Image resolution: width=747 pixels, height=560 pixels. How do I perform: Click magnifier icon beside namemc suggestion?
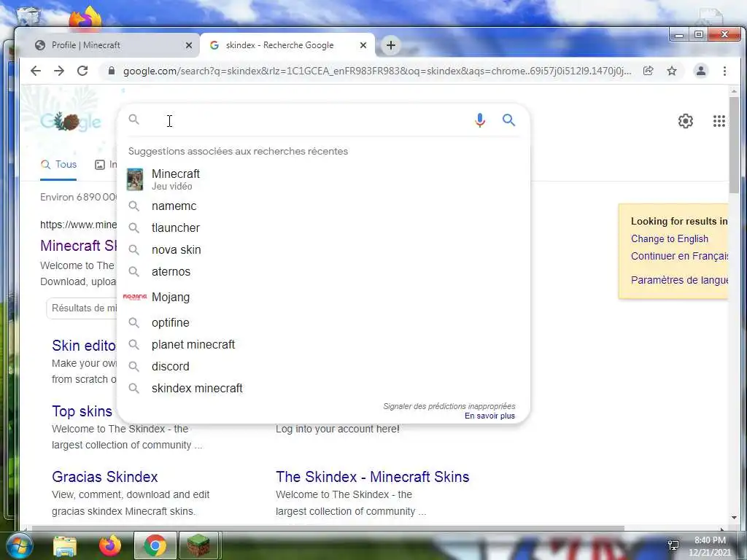pos(134,206)
